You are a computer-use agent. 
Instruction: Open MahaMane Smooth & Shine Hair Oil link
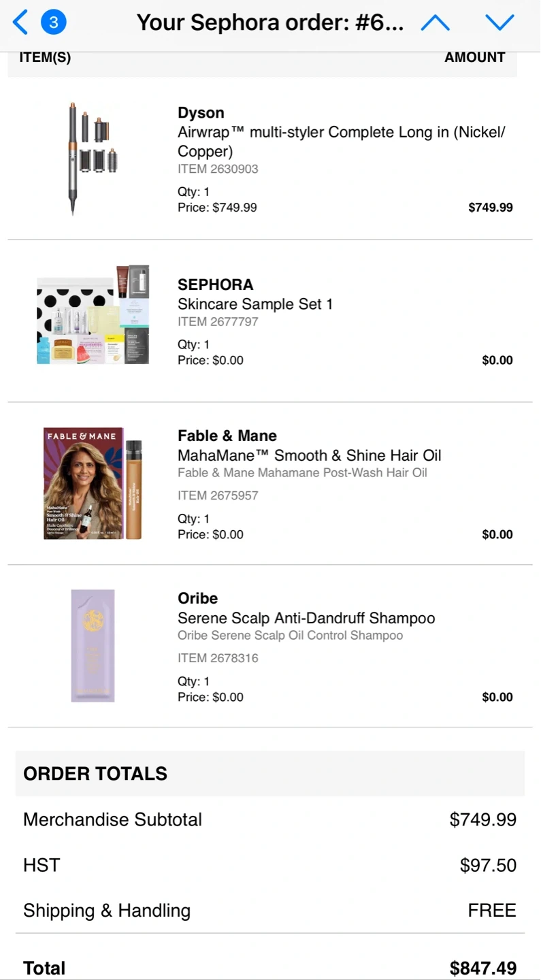[x=310, y=455]
